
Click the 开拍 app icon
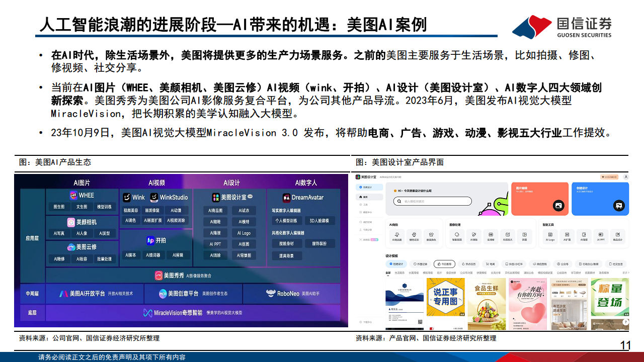tap(150, 240)
